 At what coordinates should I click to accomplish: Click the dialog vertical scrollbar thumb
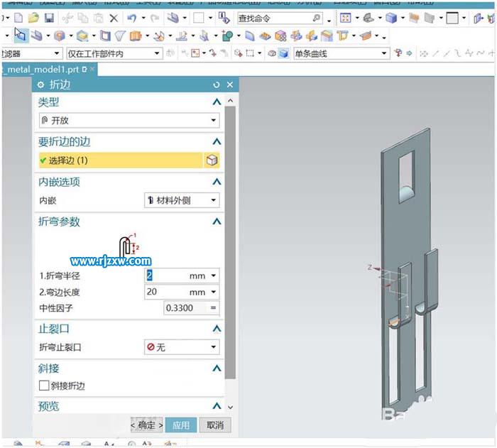[231, 243]
